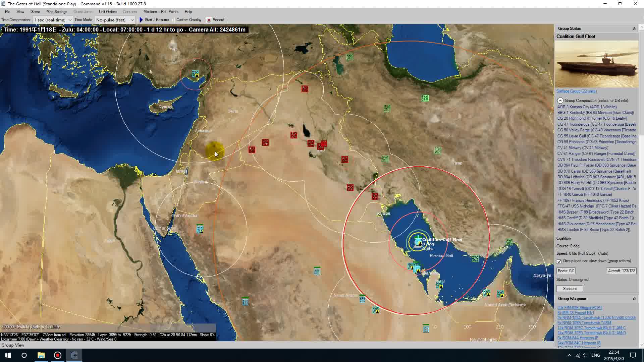Open the Missions + Ref. Points menu
The image size is (644, 362).
point(161,12)
